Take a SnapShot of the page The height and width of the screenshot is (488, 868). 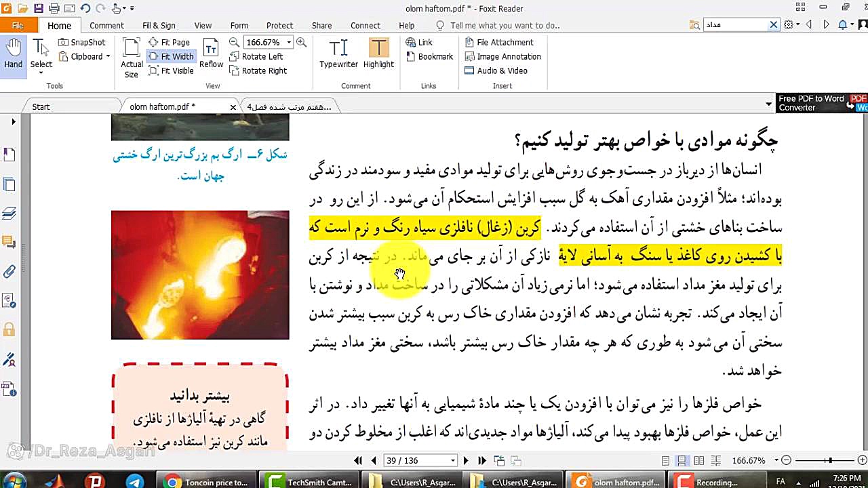[81, 41]
